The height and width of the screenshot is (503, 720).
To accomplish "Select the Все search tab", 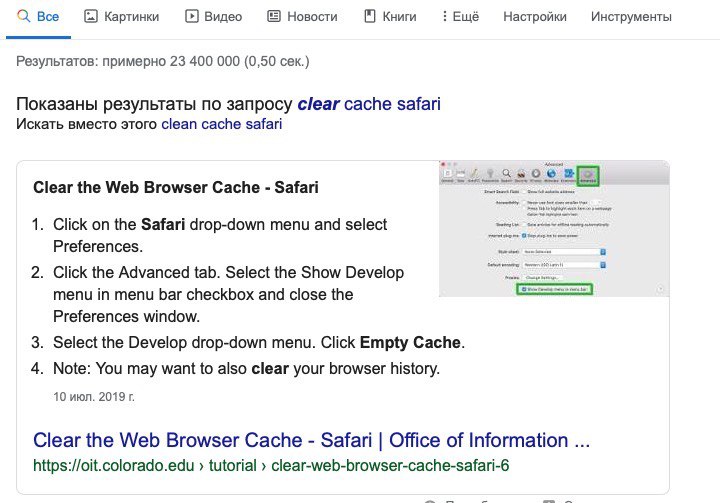I will click(38, 17).
